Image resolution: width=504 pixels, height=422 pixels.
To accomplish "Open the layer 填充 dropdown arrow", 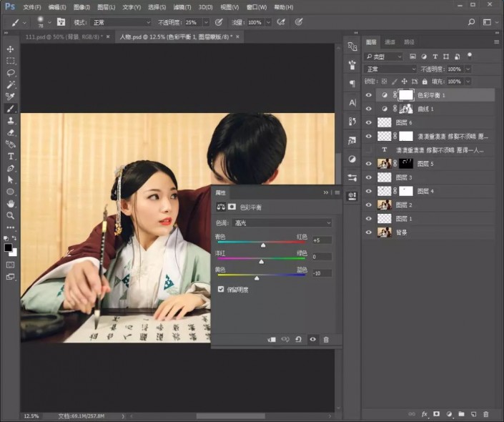I will pyautogui.click(x=468, y=82).
